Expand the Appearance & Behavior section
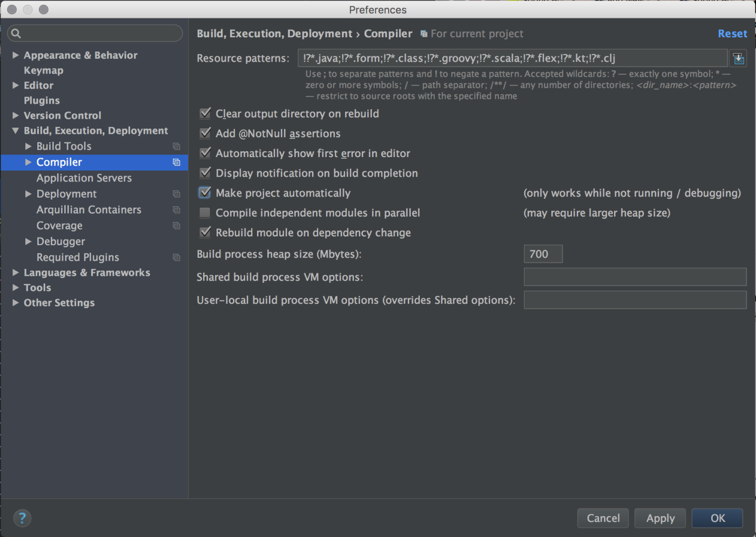756x537 pixels. 16,55
